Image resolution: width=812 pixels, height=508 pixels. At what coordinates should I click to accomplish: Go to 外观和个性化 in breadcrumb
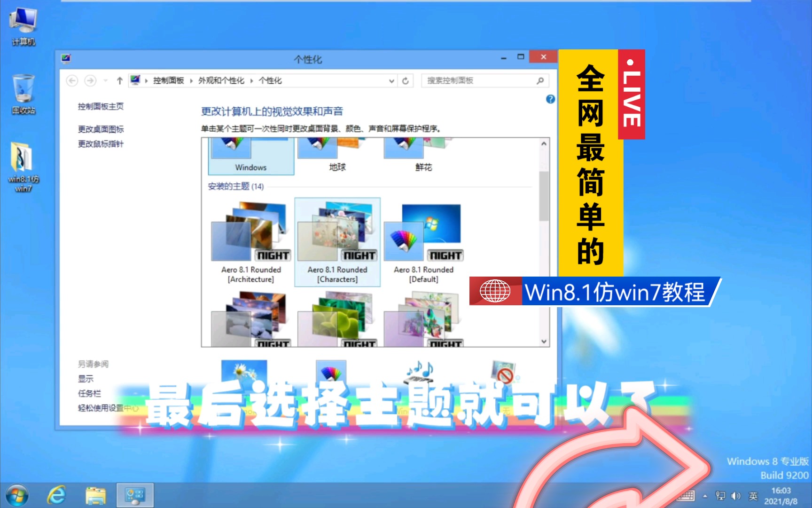pyautogui.click(x=221, y=81)
